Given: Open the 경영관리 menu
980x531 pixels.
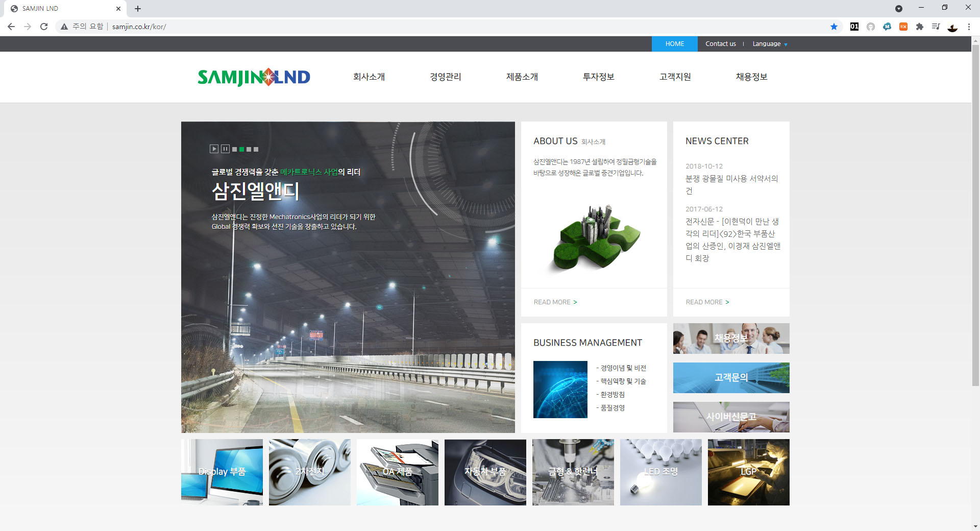Looking at the screenshot, I should click(x=446, y=77).
